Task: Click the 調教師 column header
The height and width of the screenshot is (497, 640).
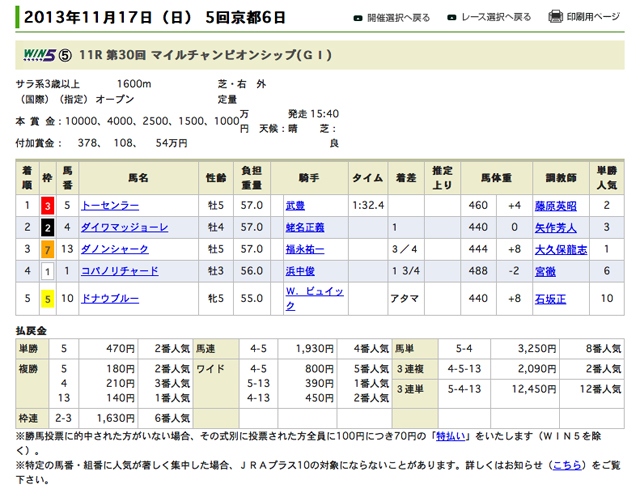Action: pos(561,178)
